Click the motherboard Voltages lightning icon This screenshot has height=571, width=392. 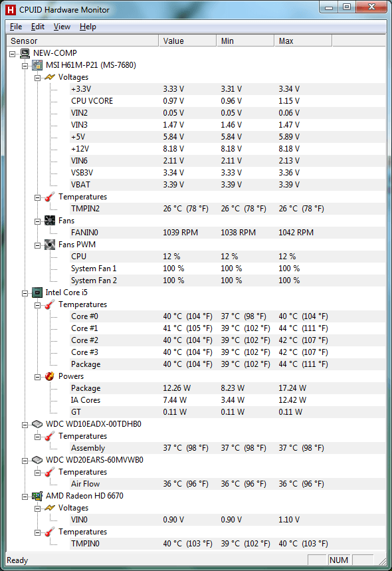[x=50, y=77]
